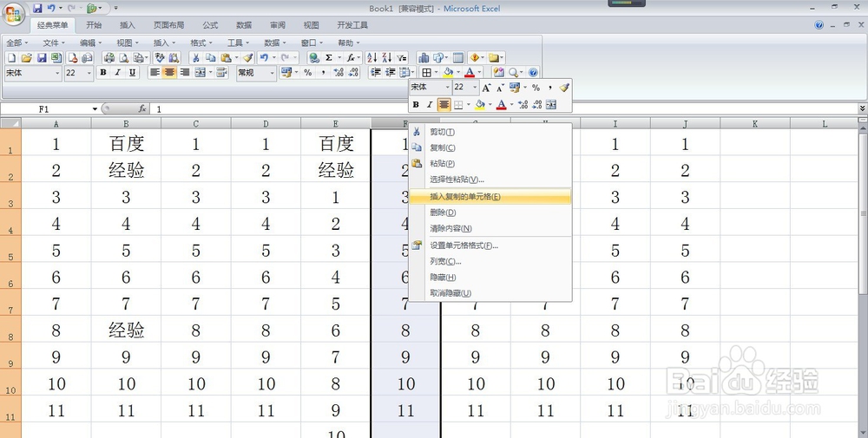This screenshot has width=868, height=438.
Task: Insert a chart with the column chart icon
Action: [424, 57]
